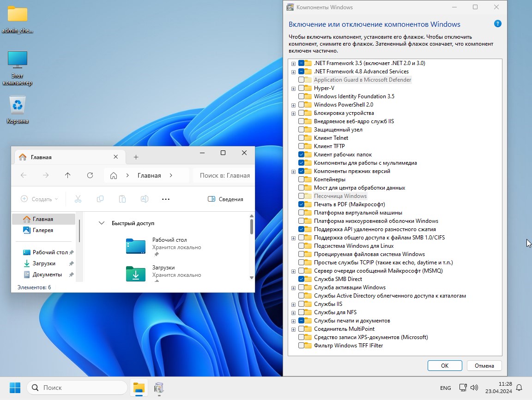Open the three-dots more options menu
The image size is (532, 400).
point(166,199)
